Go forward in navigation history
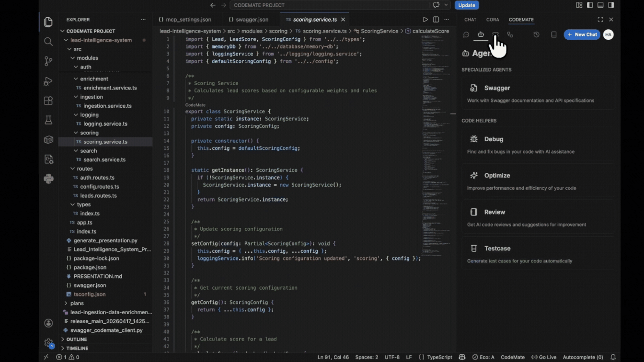The image size is (644, 362). click(224, 5)
